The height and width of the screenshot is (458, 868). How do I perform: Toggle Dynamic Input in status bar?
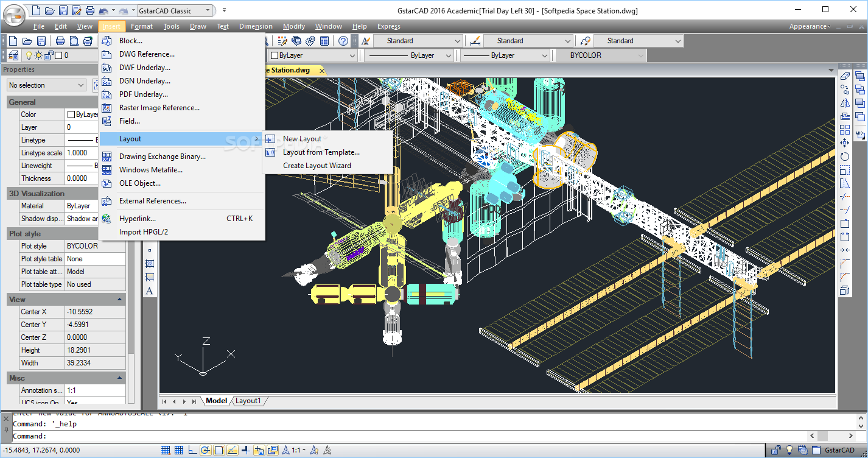tap(259, 451)
